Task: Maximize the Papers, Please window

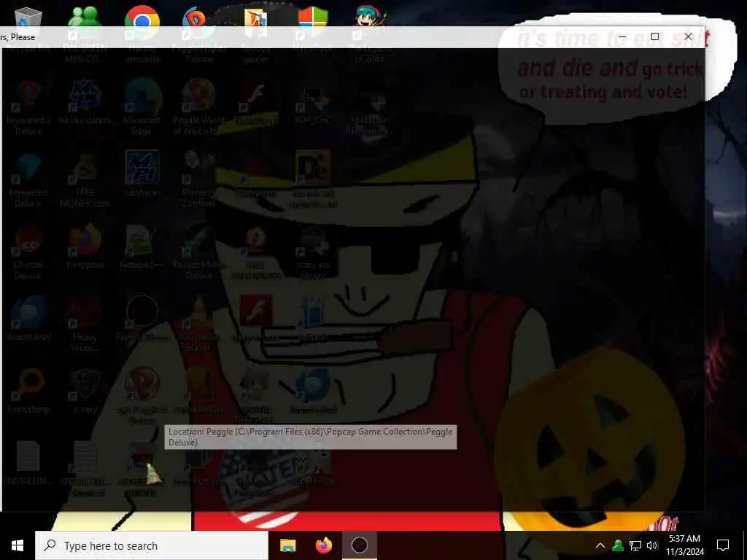Action: [655, 36]
